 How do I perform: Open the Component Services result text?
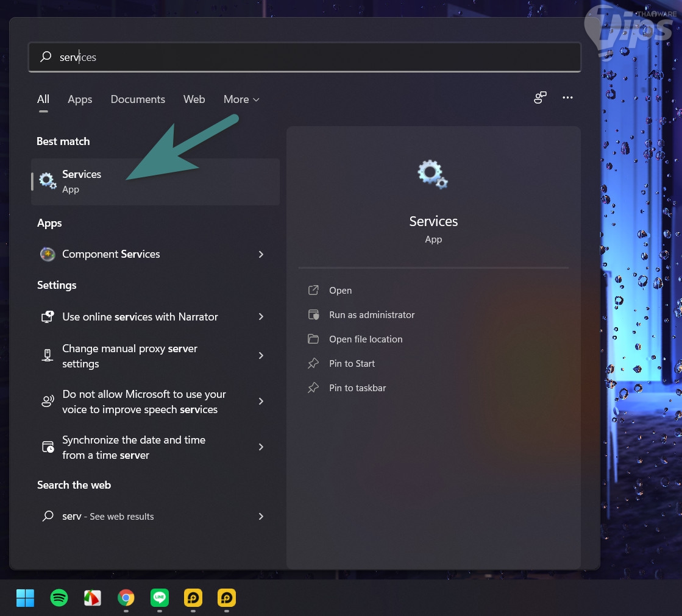111,254
